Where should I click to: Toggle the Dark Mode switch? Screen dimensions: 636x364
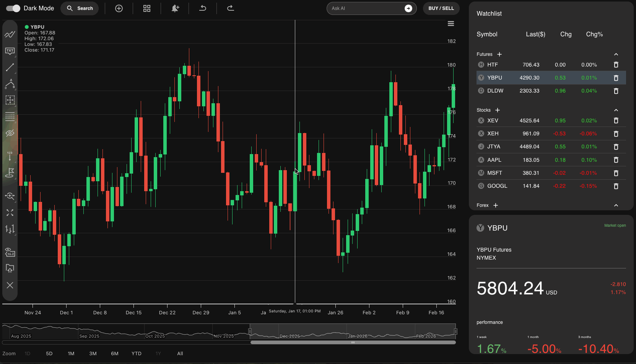[x=13, y=8]
